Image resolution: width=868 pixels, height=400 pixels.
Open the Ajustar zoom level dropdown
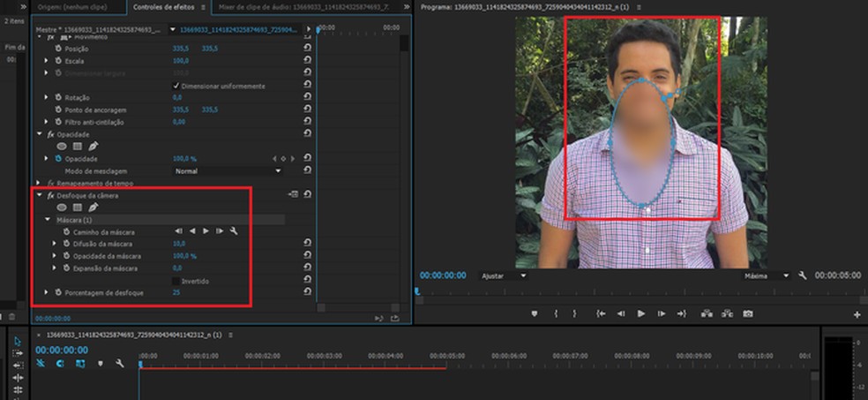pos(503,275)
